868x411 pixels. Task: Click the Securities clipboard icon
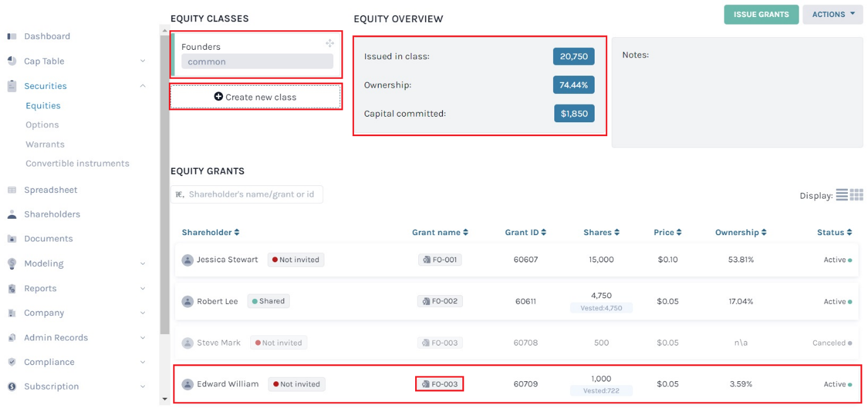[x=11, y=86]
